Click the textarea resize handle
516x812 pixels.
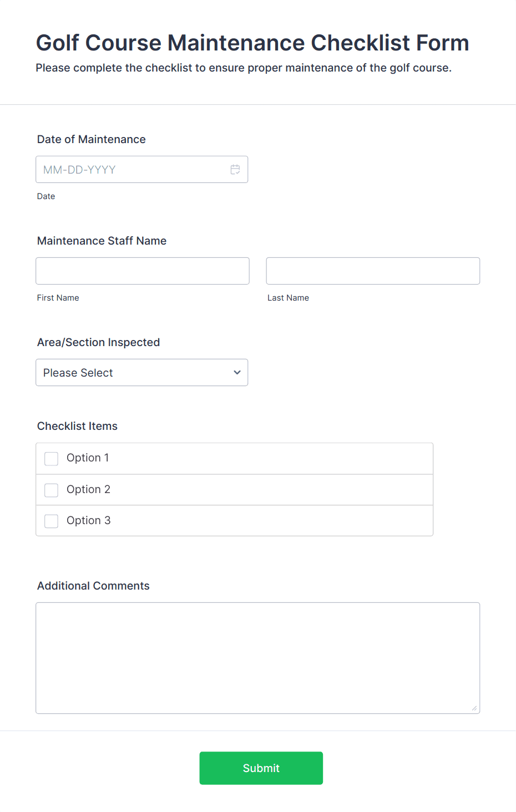coord(475,708)
